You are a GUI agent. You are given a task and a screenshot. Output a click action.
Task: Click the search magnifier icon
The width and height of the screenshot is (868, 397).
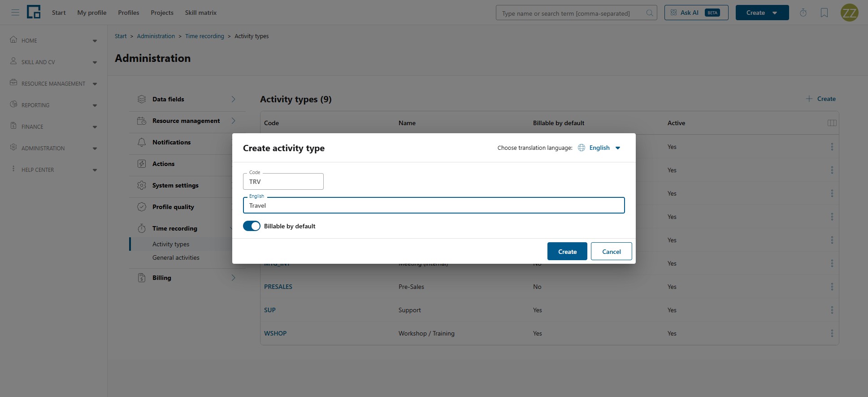point(649,13)
